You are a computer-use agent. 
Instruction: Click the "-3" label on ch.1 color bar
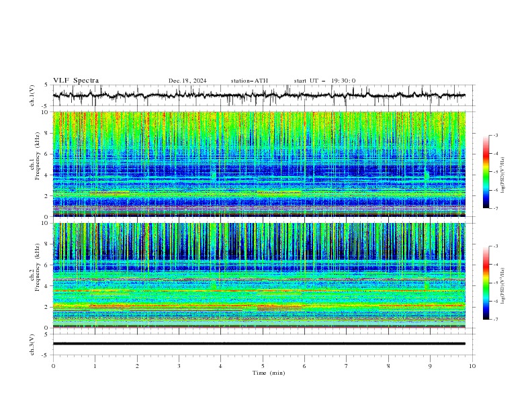click(x=496, y=135)
